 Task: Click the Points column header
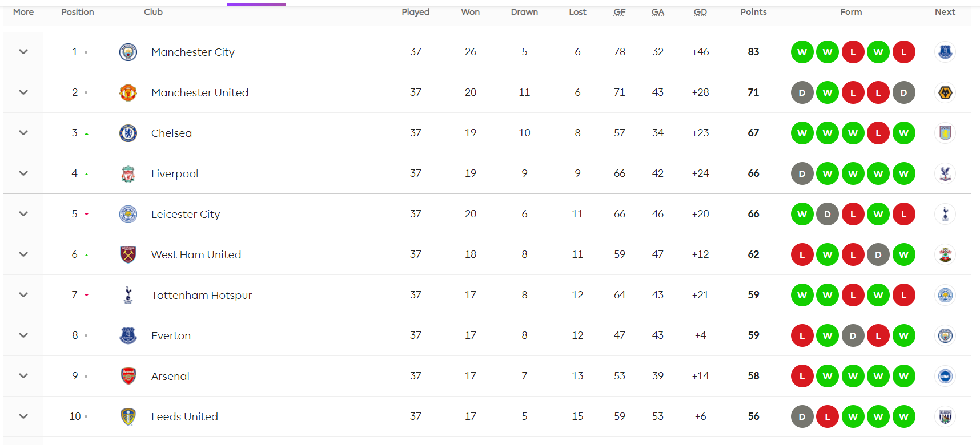click(753, 12)
